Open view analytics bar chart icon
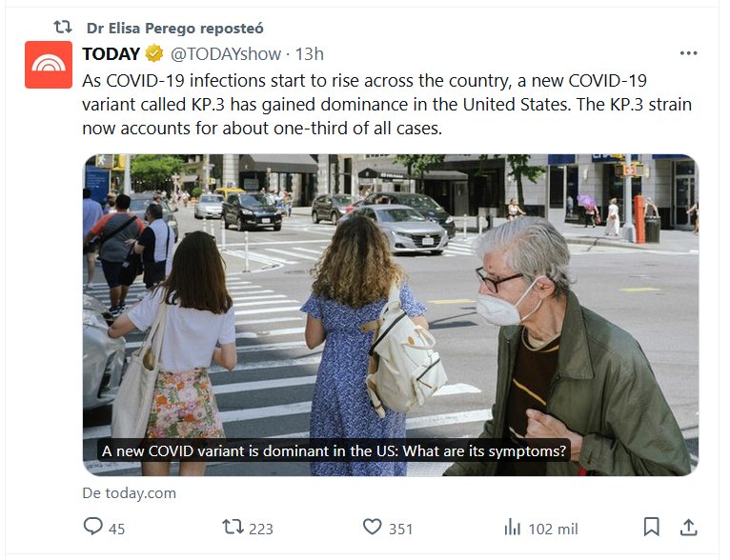The image size is (730, 560). pyautogui.click(x=512, y=527)
